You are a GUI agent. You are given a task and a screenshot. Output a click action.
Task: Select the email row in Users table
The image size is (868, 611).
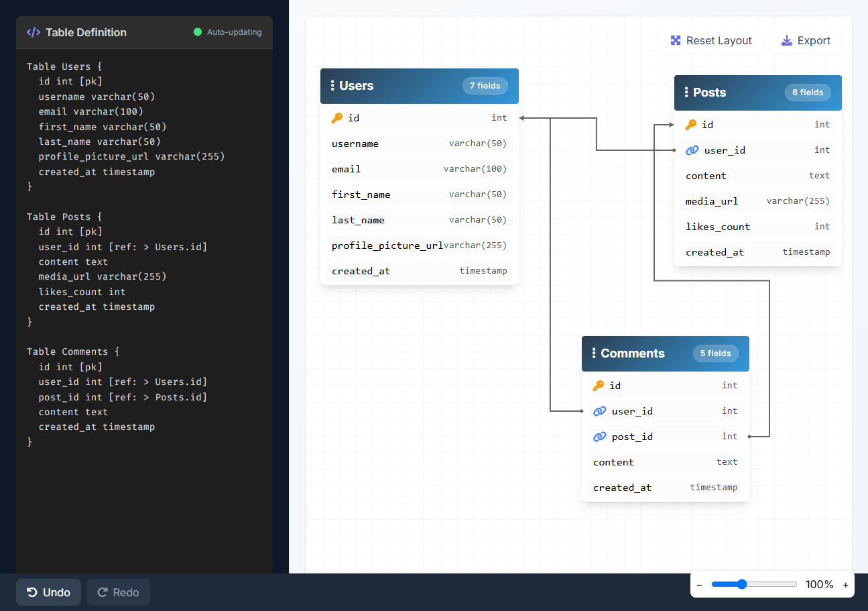[x=420, y=169]
